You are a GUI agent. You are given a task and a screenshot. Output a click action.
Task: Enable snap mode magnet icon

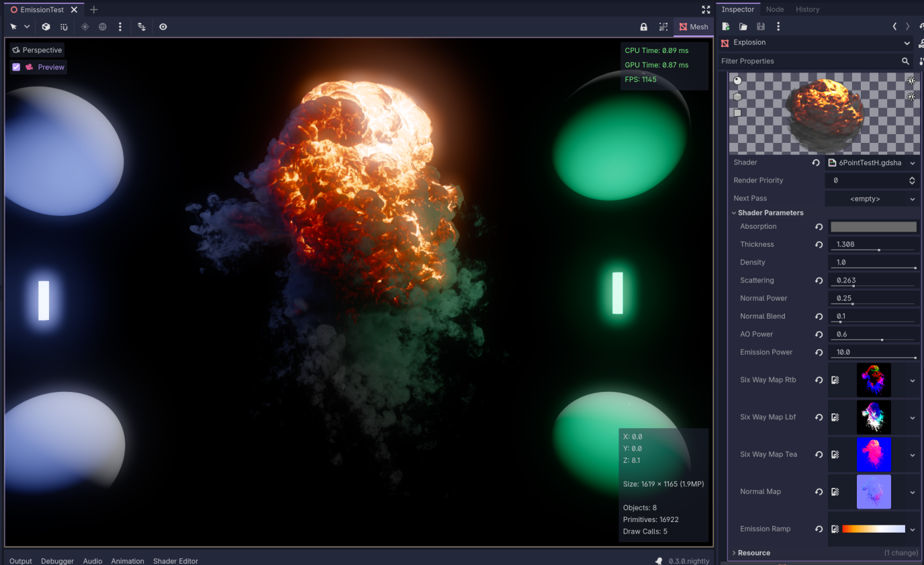(64, 27)
